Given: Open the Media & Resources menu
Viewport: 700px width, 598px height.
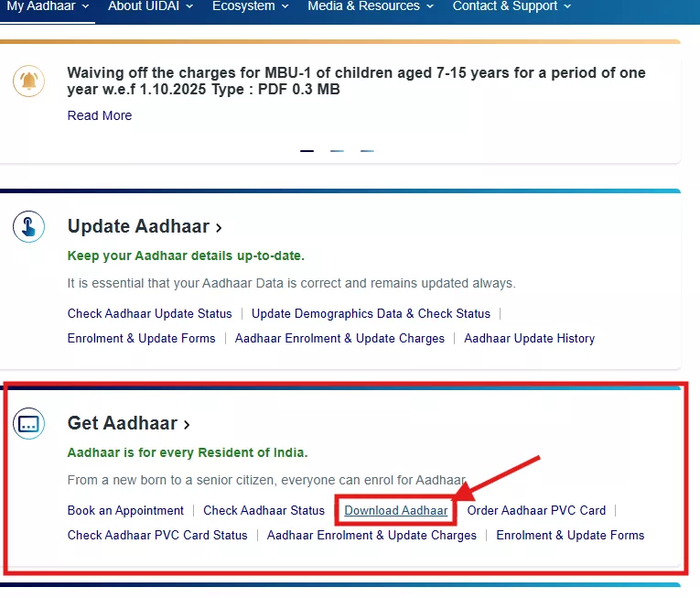Looking at the screenshot, I should [x=371, y=6].
